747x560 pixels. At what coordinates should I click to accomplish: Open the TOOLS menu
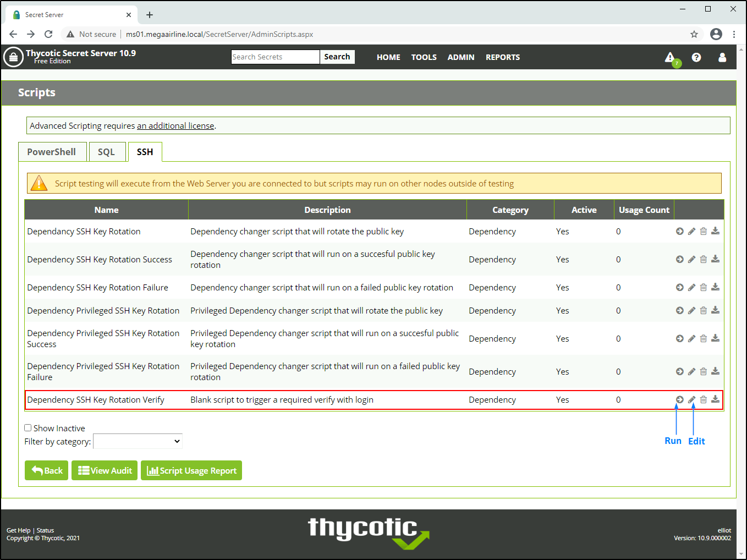point(424,57)
